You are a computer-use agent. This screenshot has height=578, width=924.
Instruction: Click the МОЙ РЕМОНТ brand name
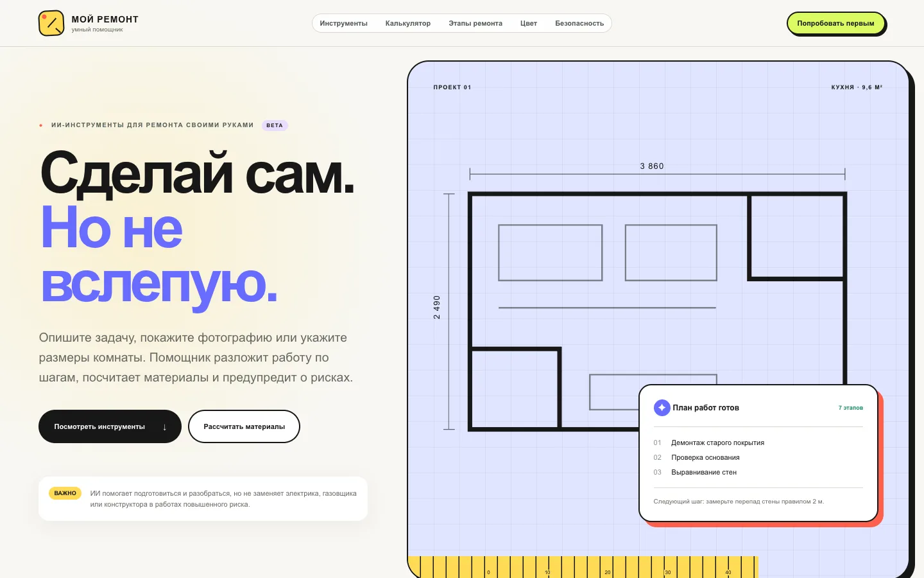(x=105, y=19)
